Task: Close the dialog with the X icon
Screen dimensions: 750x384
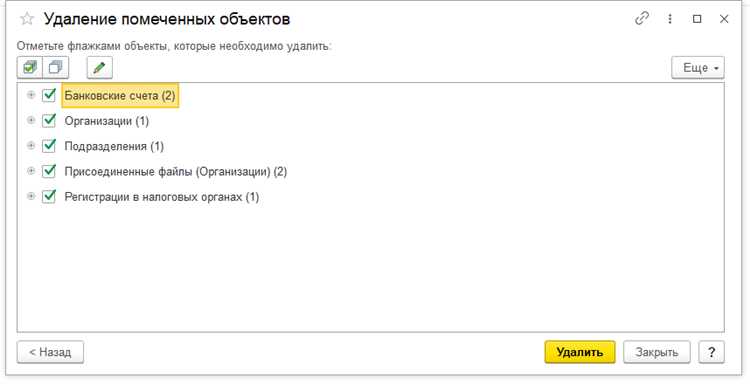Action: click(x=724, y=19)
